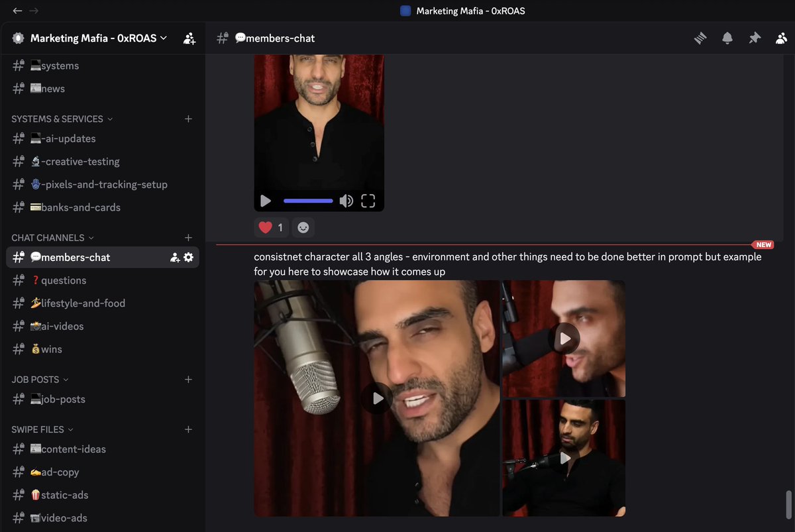The width and height of the screenshot is (795, 532).
Task: Add reaction with the smiley icon
Action: 303,227
